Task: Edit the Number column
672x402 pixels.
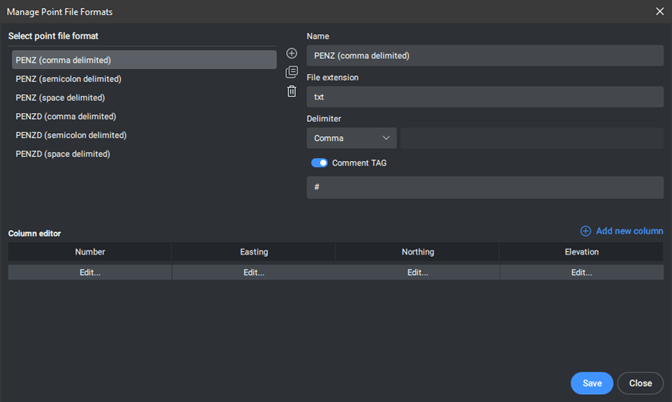Action: point(90,273)
